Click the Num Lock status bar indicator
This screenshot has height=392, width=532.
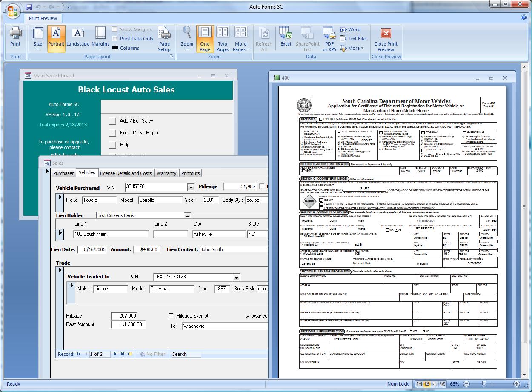pyautogui.click(x=398, y=384)
